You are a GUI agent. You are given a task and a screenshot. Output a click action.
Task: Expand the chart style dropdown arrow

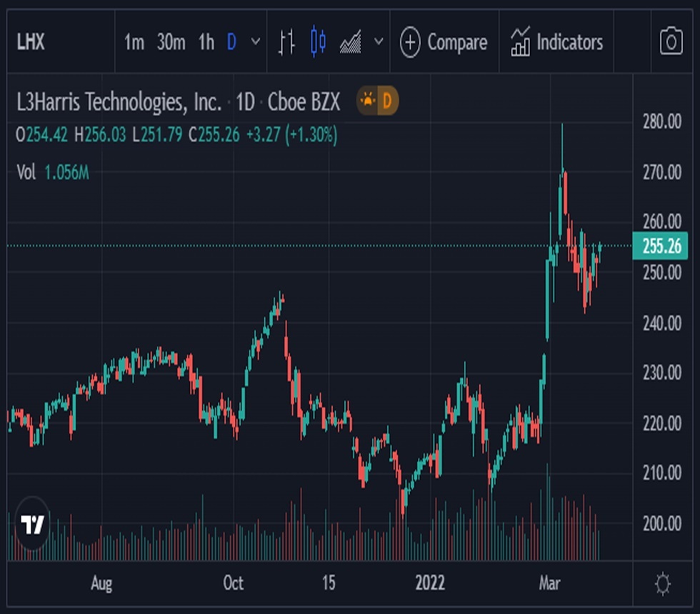pos(379,42)
